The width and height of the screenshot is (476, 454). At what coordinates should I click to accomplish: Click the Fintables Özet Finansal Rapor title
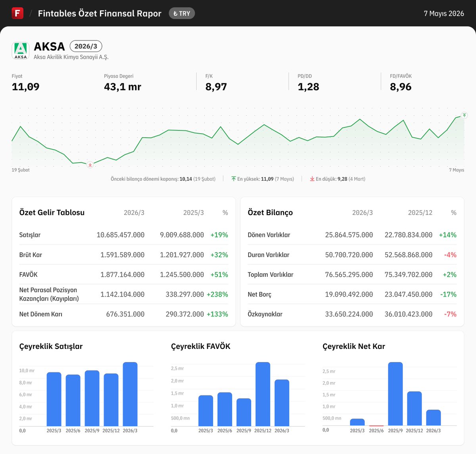click(100, 13)
